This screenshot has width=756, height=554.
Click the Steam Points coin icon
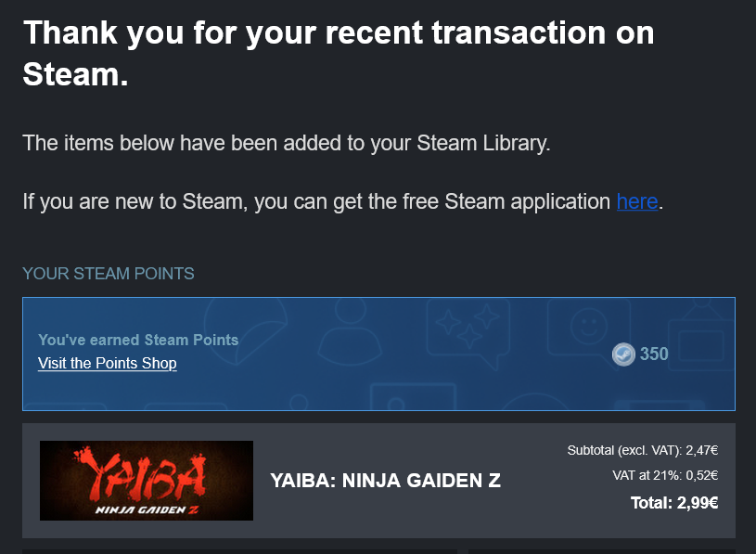[x=623, y=354]
